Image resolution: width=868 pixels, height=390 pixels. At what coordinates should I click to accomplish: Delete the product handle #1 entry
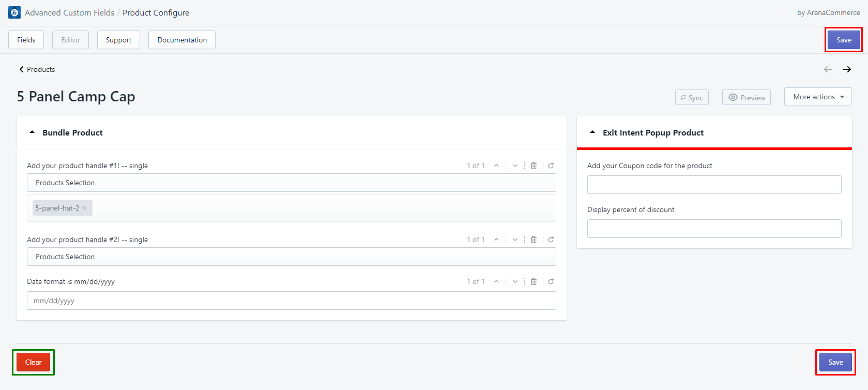click(534, 166)
